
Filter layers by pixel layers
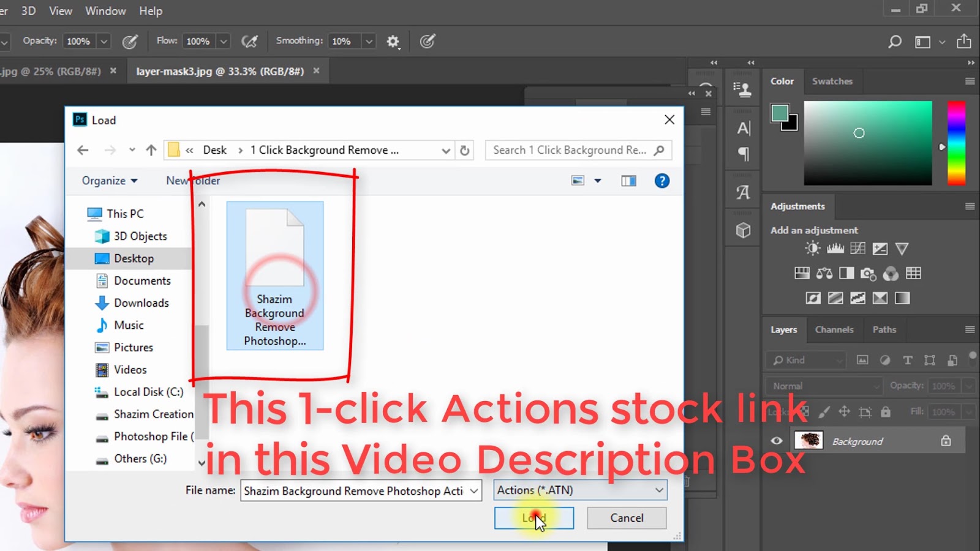(862, 360)
